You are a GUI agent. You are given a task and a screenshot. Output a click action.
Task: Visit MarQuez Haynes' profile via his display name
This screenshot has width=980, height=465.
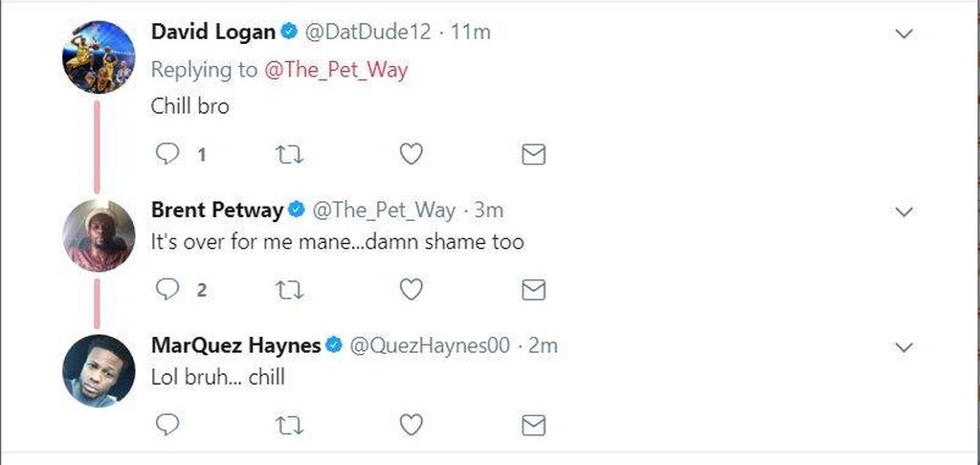[235, 345]
